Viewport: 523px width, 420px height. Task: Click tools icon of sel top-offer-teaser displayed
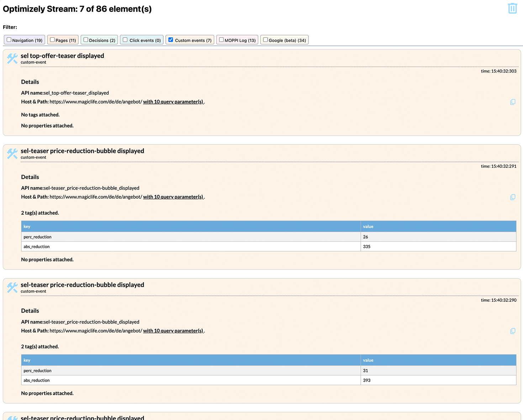pos(12,58)
